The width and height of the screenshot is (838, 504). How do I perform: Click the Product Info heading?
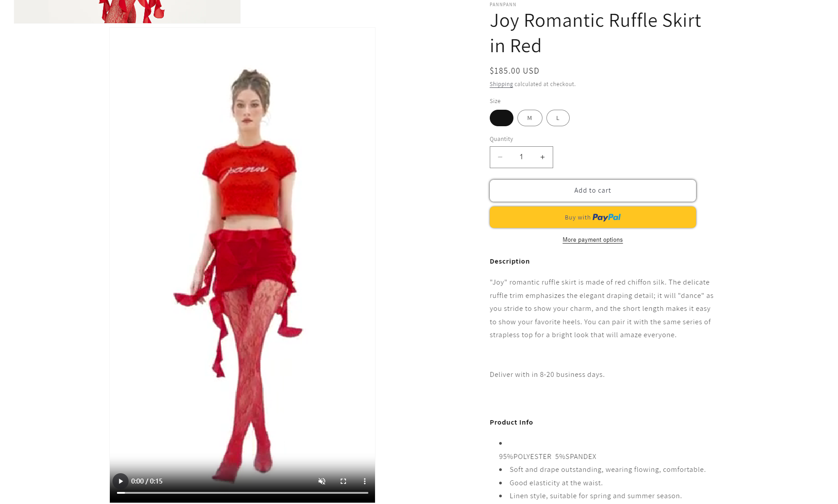click(511, 422)
